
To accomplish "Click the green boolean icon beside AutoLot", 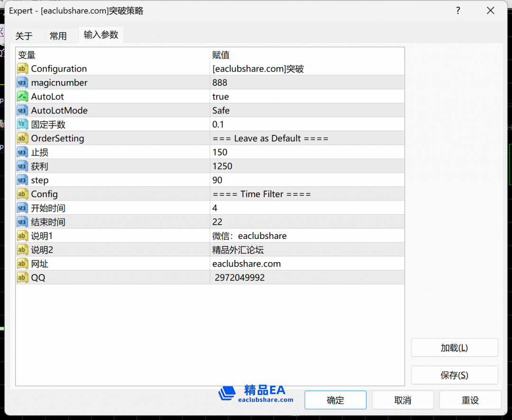I will [x=22, y=96].
